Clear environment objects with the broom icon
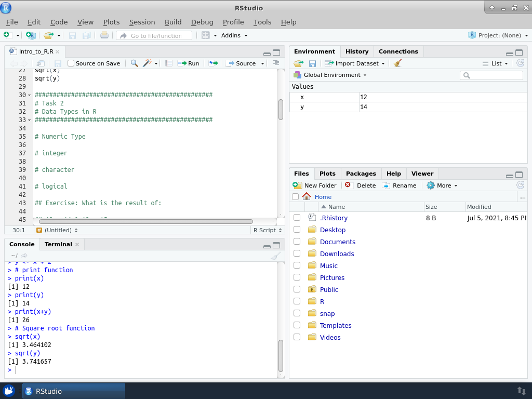Screen dimensions: 532x399 pos(398,63)
